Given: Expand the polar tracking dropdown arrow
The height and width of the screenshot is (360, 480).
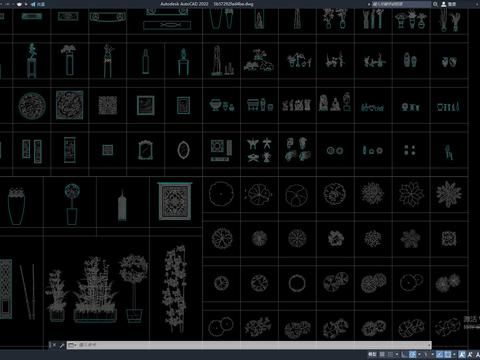Looking at the screenshot, I should (419, 354).
